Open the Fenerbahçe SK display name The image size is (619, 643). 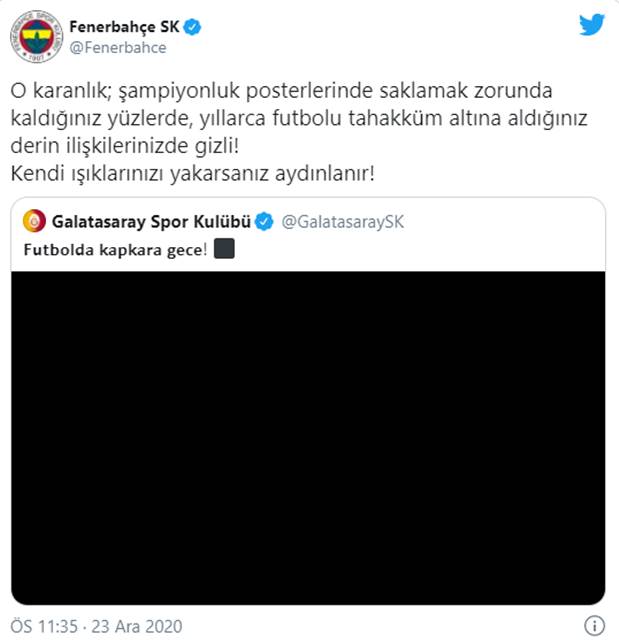(x=124, y=27)
